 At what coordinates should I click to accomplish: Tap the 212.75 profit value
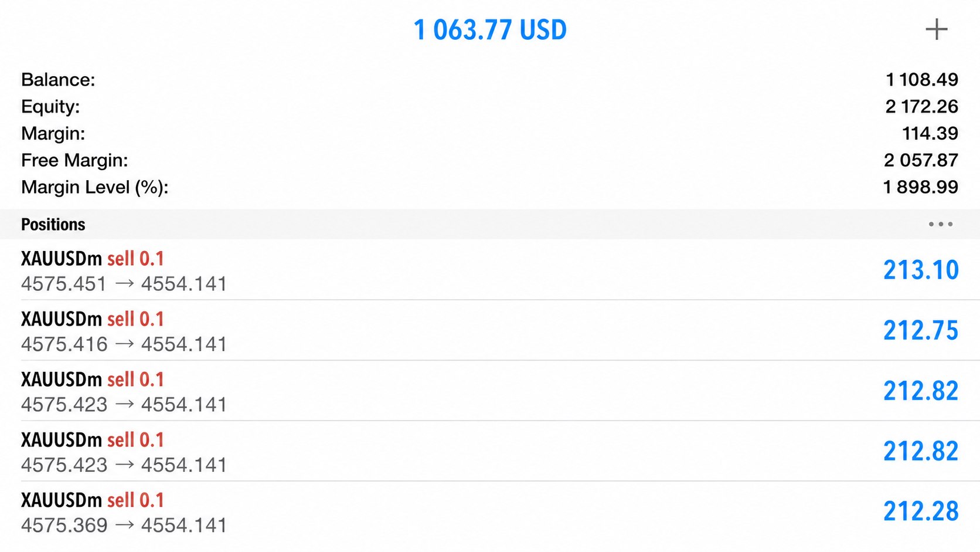coord(921,330)
